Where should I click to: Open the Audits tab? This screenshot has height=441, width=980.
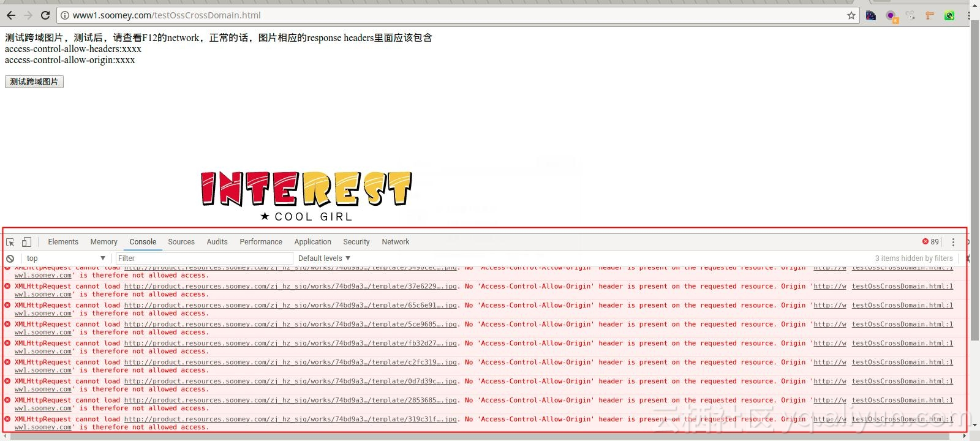217,242
